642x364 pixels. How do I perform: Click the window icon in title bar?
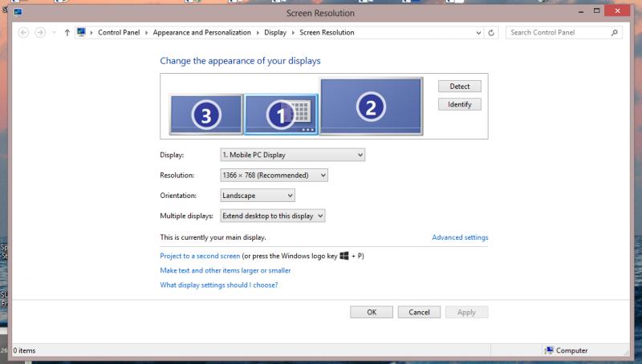coord(18,12)
